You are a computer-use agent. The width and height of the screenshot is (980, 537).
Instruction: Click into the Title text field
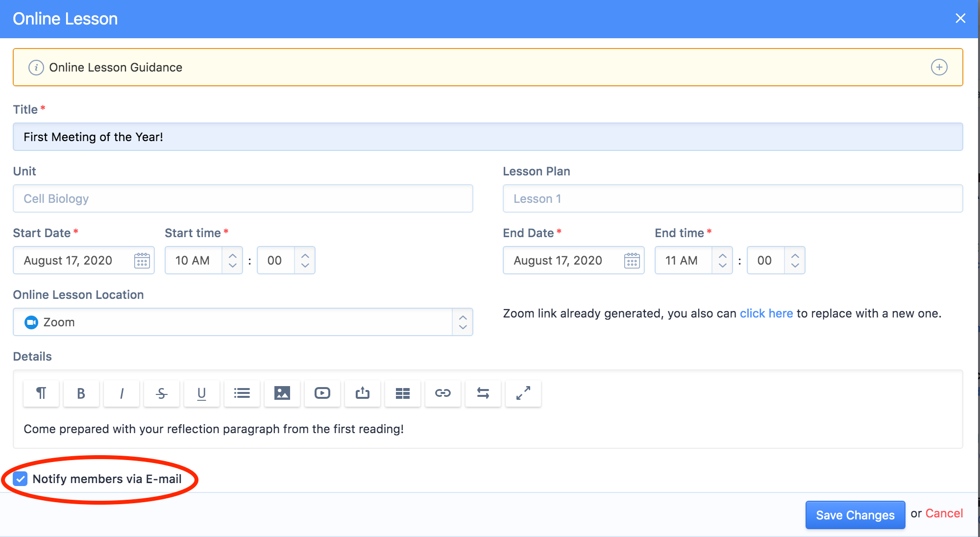pos(488,137)
